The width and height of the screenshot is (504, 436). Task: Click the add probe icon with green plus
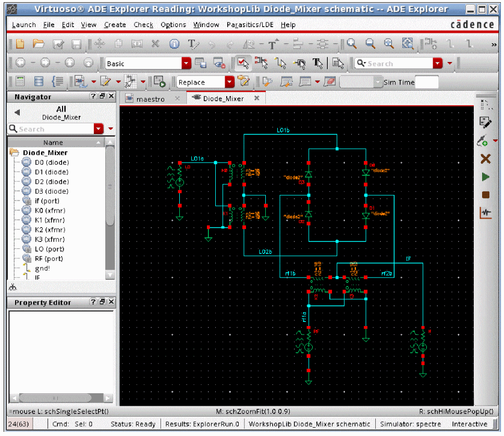(483, 141)
